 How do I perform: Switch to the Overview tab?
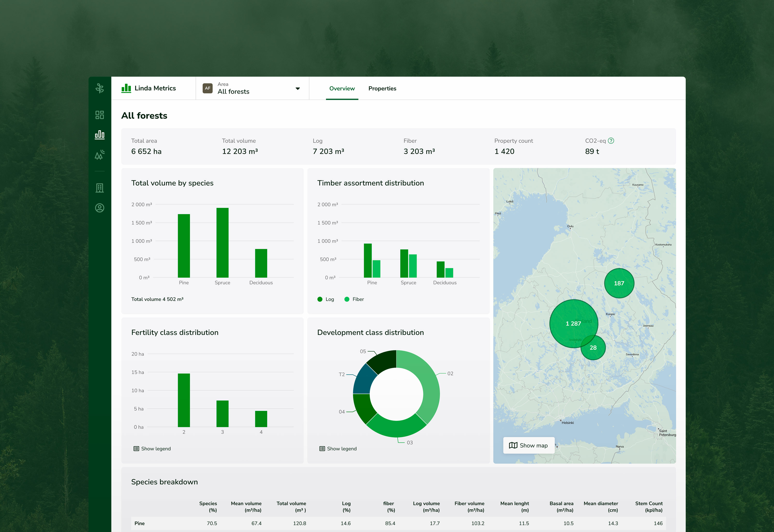342,89
